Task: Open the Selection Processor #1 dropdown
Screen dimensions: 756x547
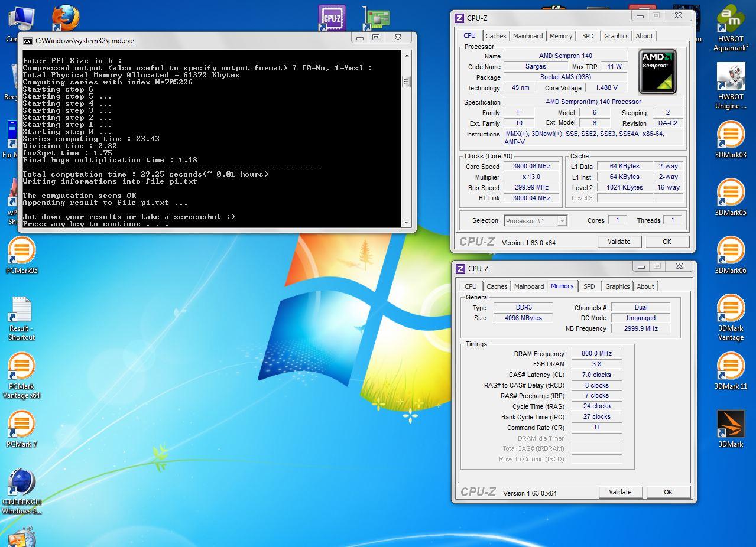Action: click(536, 221)
